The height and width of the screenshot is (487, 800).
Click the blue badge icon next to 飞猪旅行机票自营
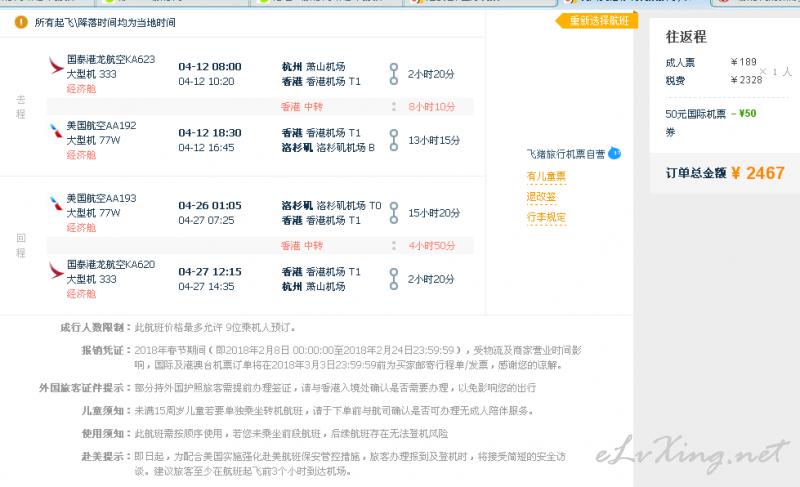(615, 153)
